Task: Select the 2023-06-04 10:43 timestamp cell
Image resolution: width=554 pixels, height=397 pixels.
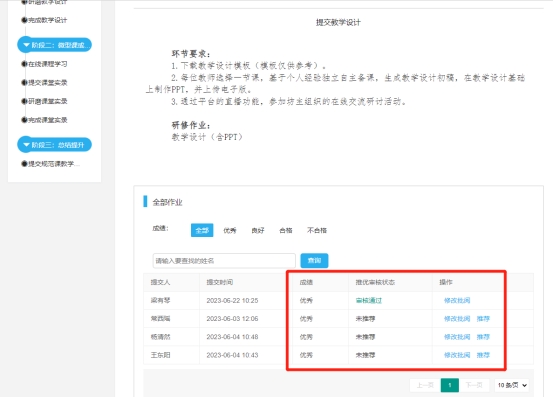Action: click(x=232, y=355)
